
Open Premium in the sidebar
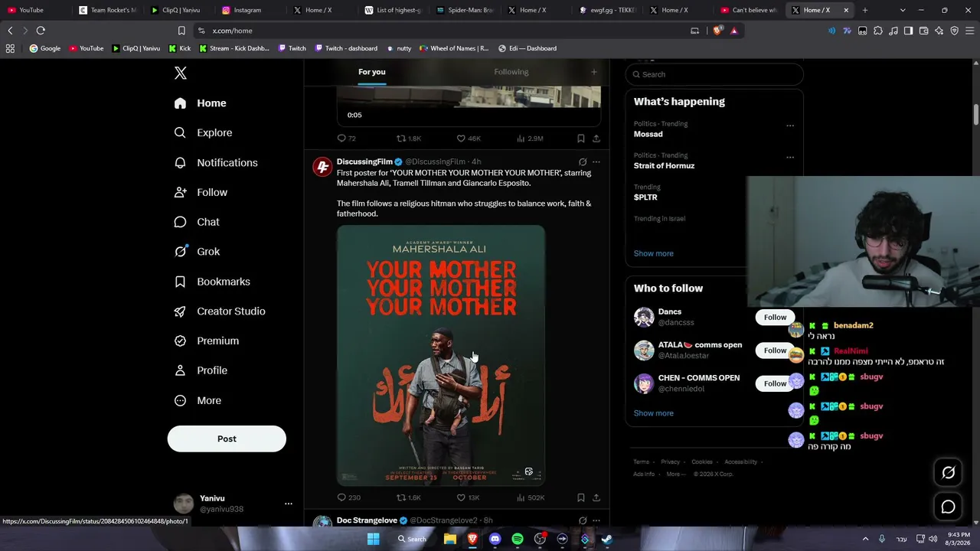(x=206, y=341)
